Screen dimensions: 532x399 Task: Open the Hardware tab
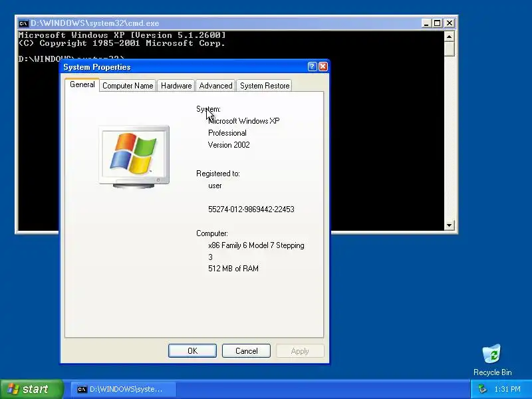point(176,86)
